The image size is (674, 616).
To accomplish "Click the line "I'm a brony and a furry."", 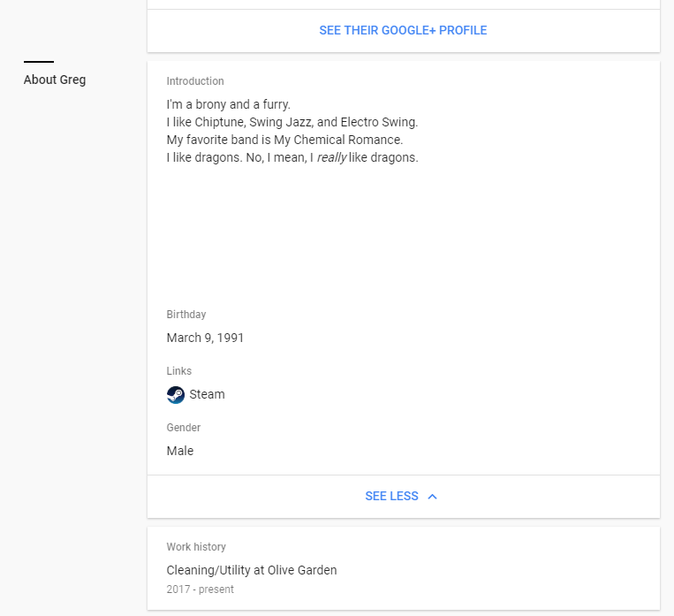I will [229, 104].
